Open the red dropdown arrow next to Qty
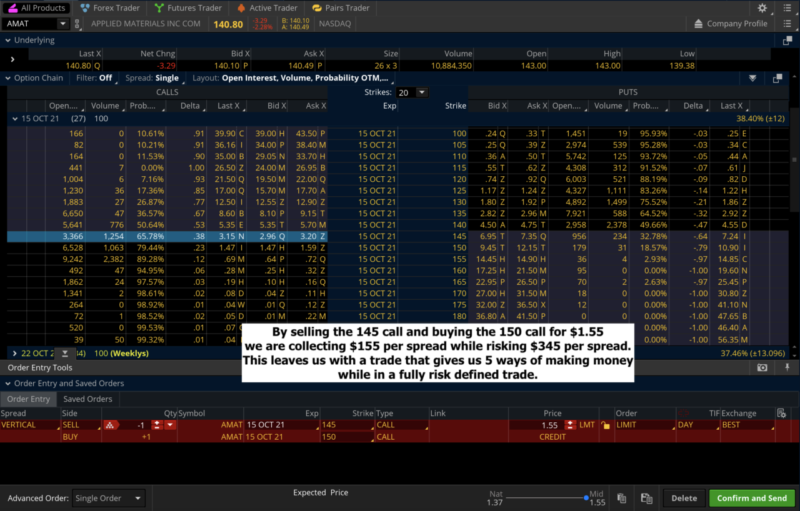Viewport: 800px width, 511px height. 170,425
